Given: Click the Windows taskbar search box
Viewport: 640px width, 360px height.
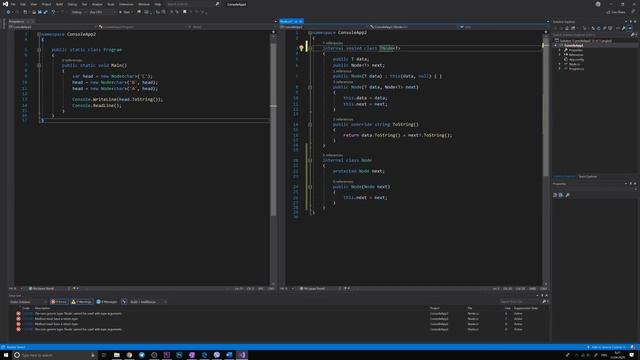Looking at the screenshot, I should [54, 355].
